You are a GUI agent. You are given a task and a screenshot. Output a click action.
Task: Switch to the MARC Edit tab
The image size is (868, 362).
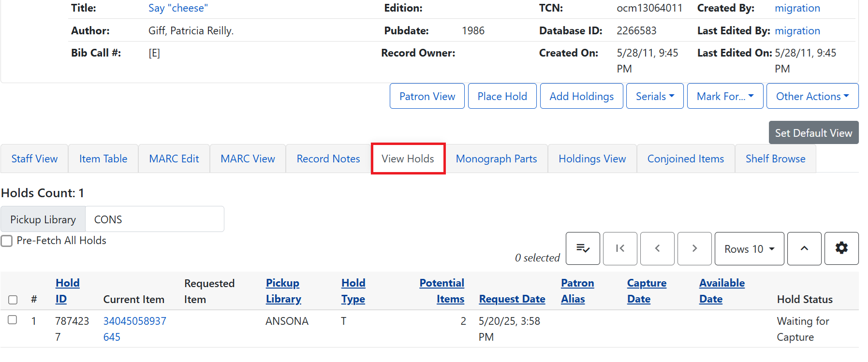174,159
